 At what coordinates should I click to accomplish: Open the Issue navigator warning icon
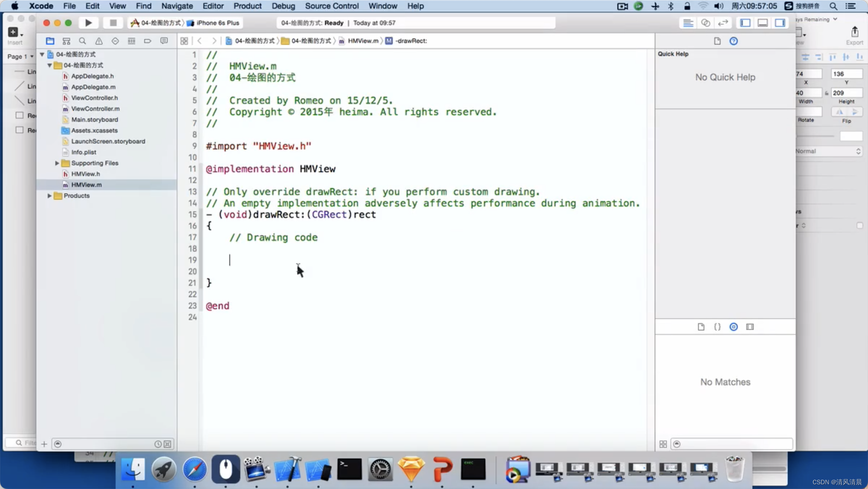coord(99,41)
